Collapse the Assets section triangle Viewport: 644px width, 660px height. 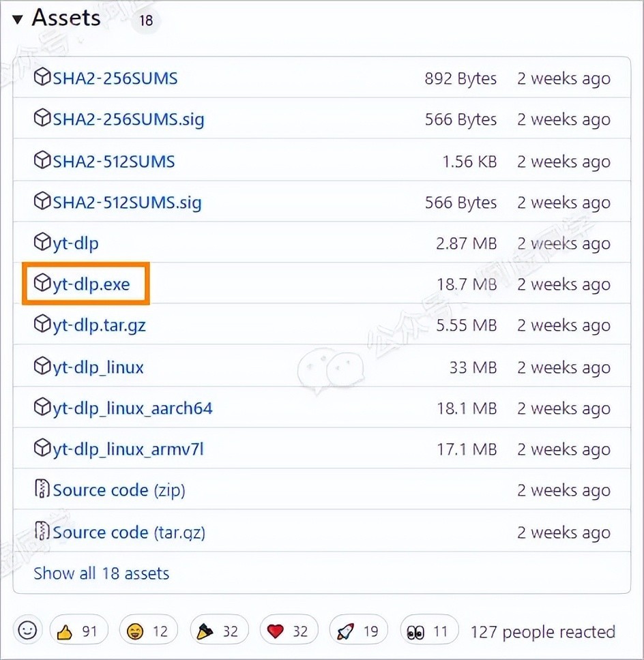18,19
